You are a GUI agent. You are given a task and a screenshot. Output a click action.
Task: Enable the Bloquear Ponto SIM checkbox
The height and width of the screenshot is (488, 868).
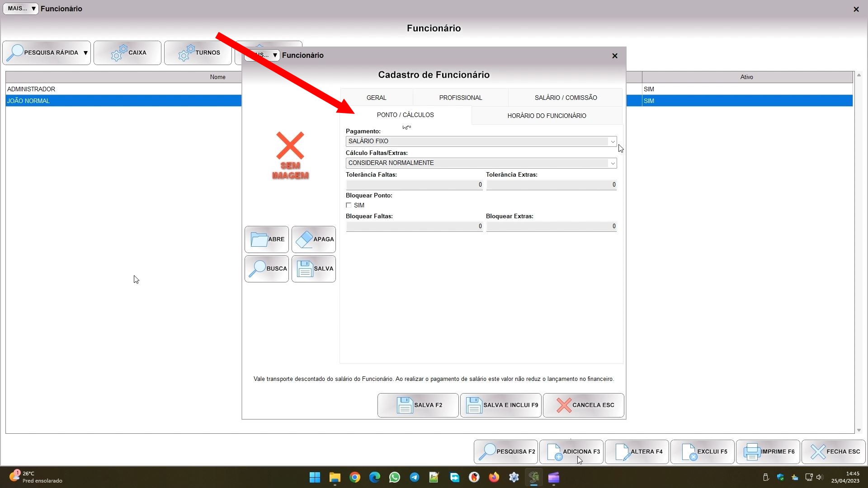coord(349,206)
